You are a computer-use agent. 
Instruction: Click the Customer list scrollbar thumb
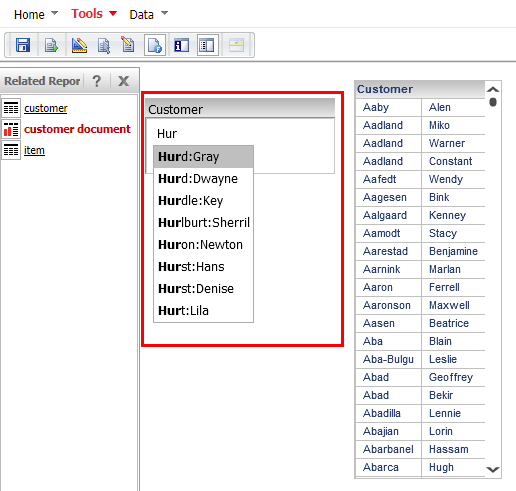tap(493, 102)
